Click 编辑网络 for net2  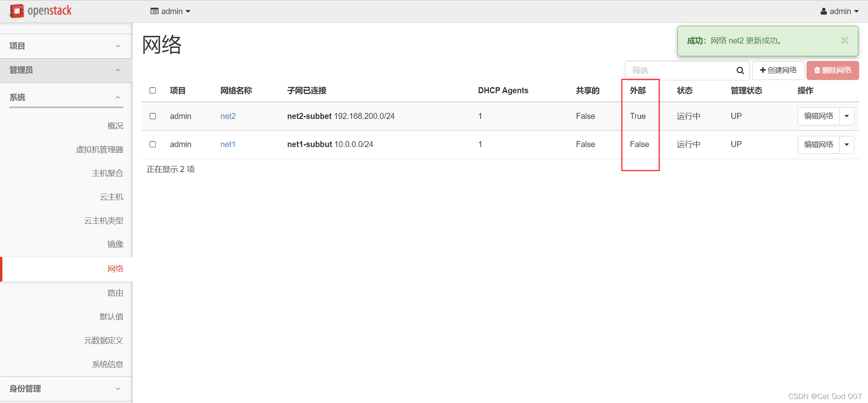pos(819,116)
